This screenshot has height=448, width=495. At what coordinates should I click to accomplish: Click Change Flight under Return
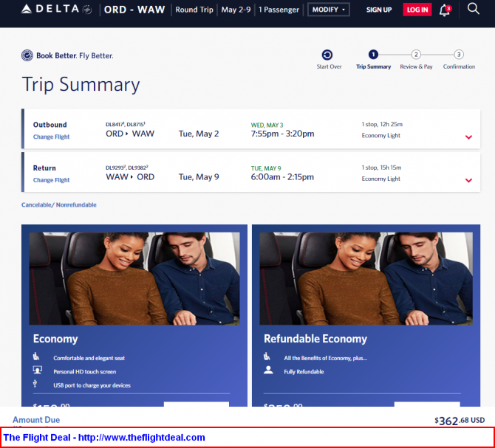(x=51, y=180)
